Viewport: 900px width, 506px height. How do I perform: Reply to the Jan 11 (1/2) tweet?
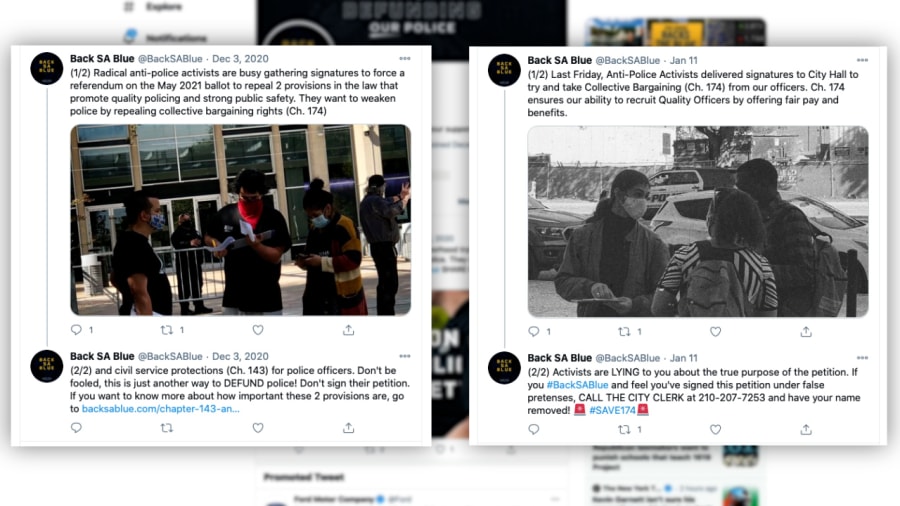[534, 332]
